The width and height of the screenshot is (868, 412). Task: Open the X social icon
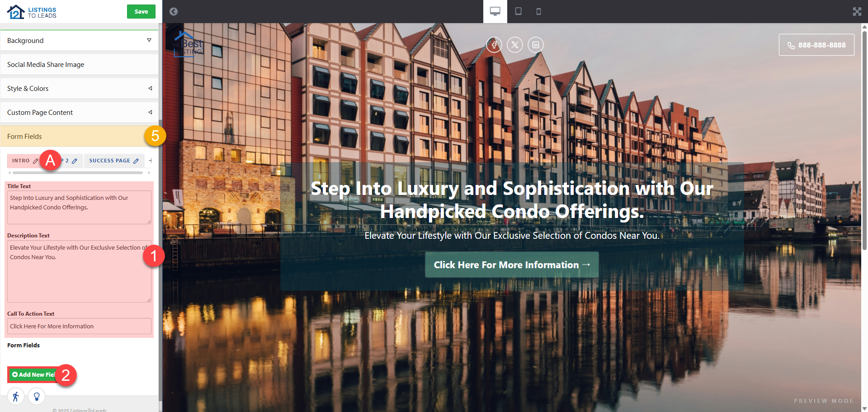click(515, 45)
